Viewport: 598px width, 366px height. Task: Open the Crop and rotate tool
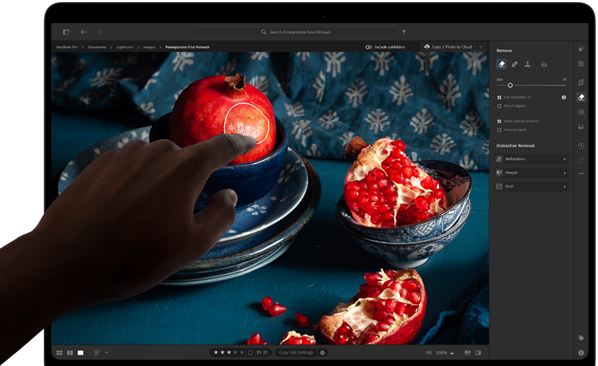tap(581, 82)
